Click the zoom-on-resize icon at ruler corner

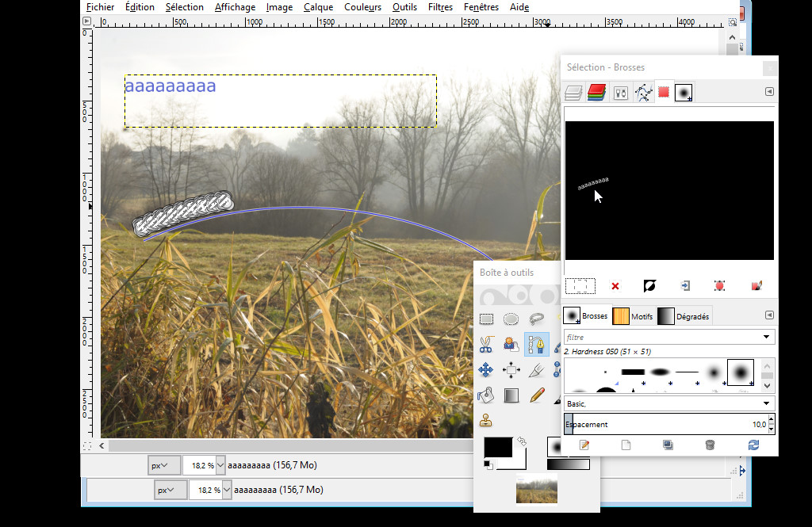(733, 22)
